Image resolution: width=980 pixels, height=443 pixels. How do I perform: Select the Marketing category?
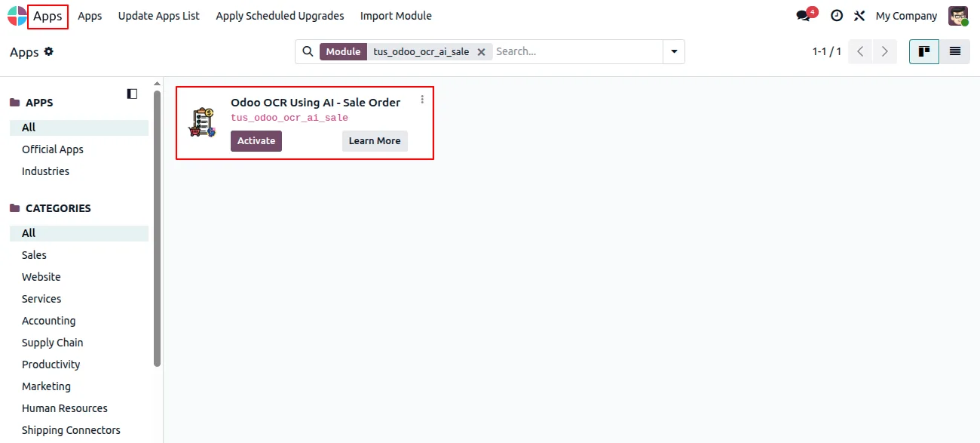pos(79,386)
